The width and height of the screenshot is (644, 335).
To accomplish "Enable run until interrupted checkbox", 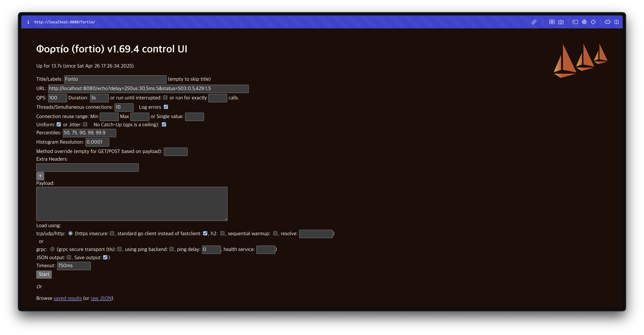I will pos(165,98).
